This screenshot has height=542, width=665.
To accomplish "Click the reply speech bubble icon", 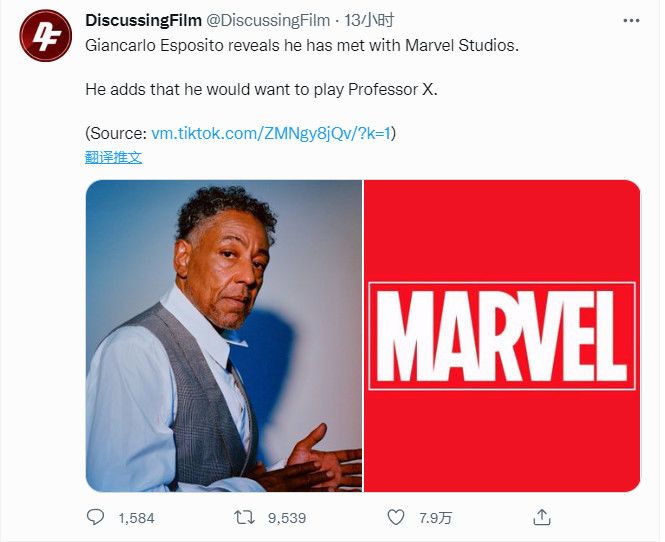I will pyautogui.click(x=96, y=517).
